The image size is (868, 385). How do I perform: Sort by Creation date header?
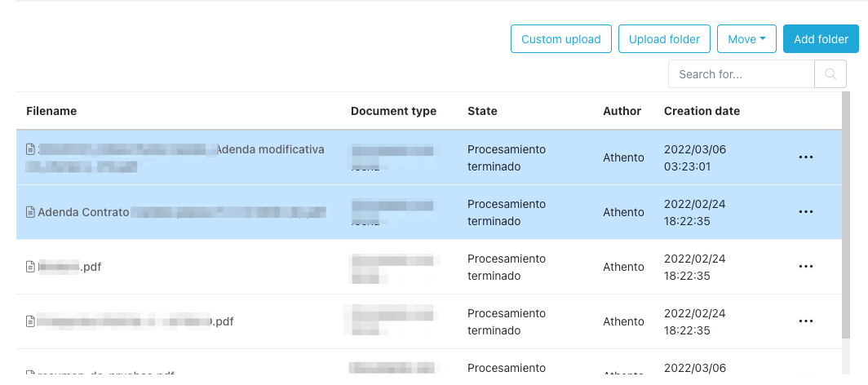[702, 111]
